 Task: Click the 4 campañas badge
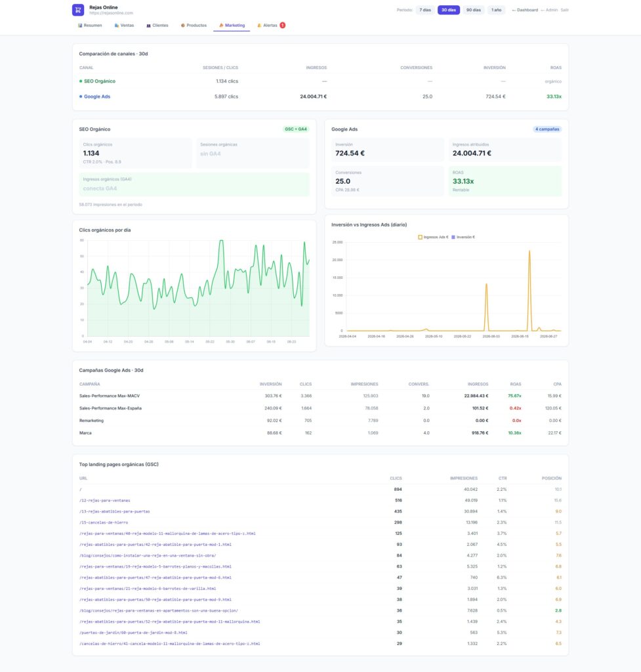tap(547, 129)
